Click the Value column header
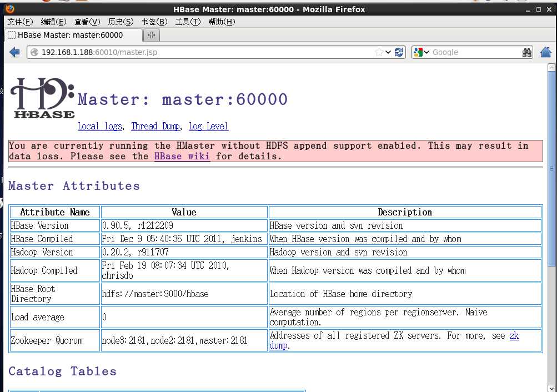 (184, 212)
